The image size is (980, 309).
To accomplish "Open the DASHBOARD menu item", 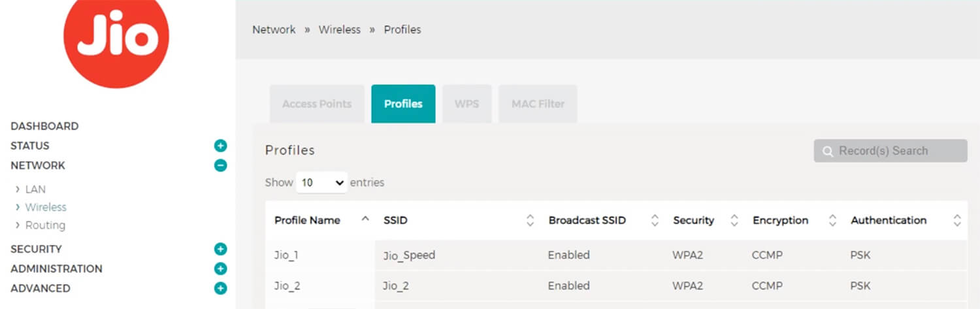I will [x=44, y=126].
